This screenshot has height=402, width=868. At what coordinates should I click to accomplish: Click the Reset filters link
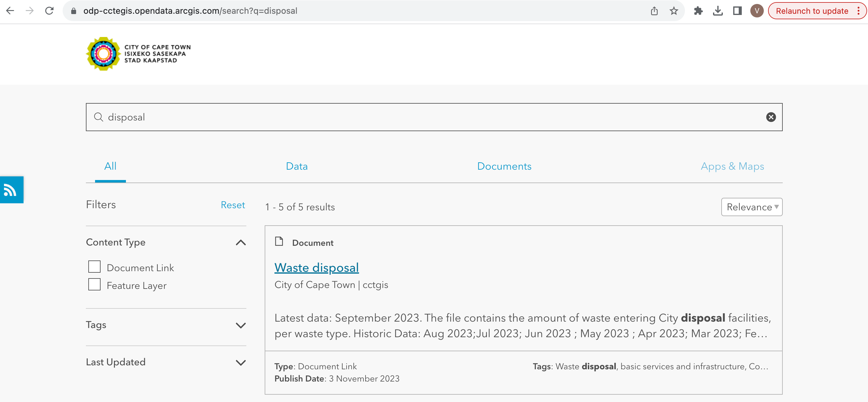[x=233, y=205]
